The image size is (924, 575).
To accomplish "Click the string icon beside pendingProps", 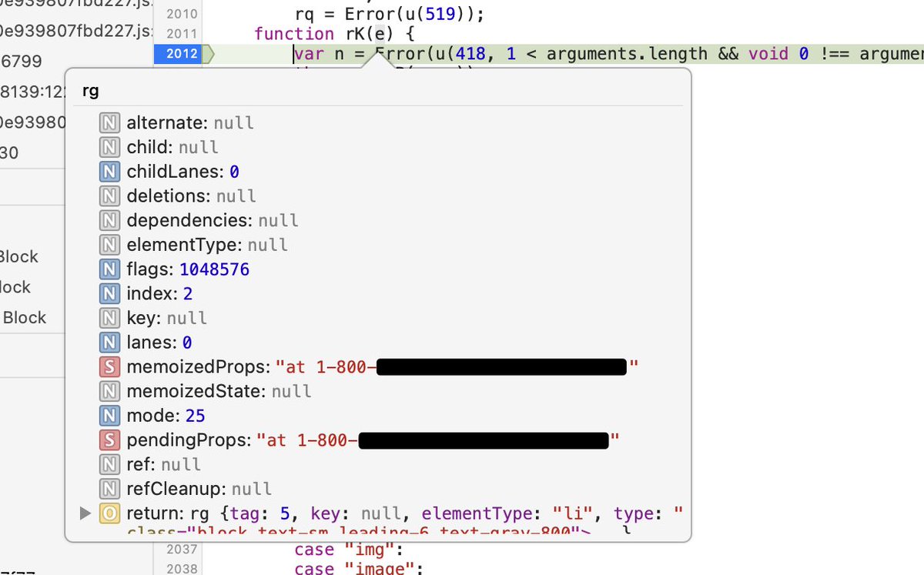I will pos(110,440).
